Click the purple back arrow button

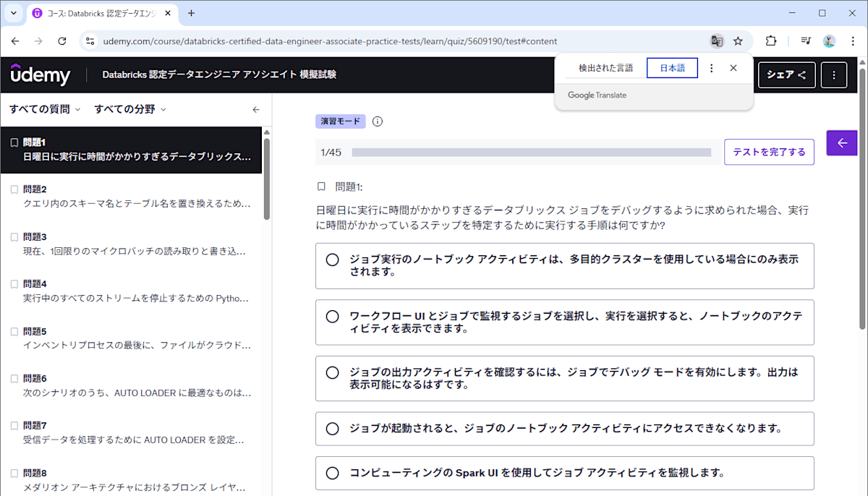(842, 143)
